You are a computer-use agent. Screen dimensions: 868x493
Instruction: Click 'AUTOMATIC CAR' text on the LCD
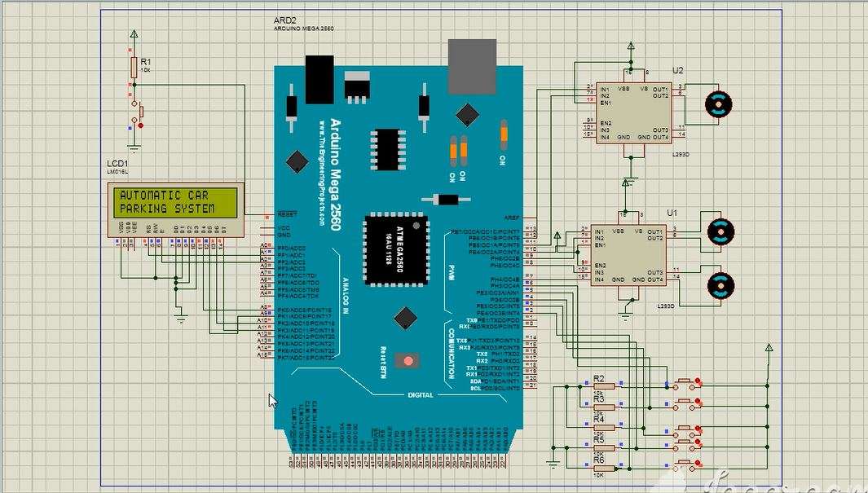(164, 196)
